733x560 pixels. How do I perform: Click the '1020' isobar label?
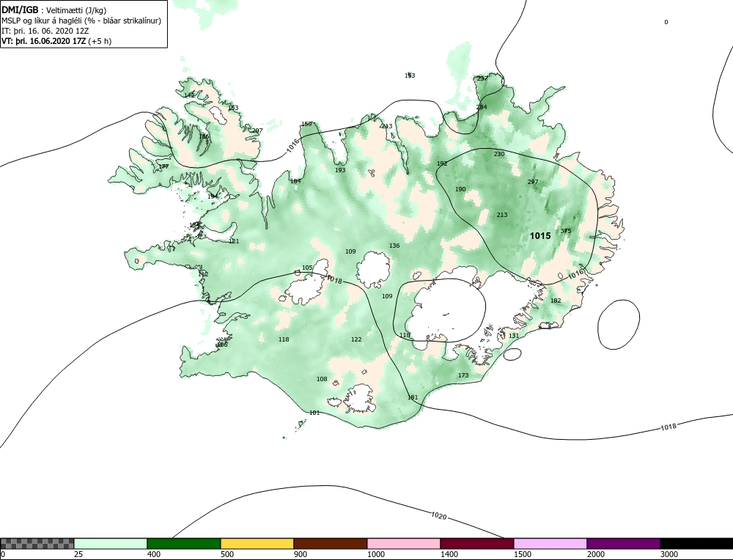[x=438, y=516]
